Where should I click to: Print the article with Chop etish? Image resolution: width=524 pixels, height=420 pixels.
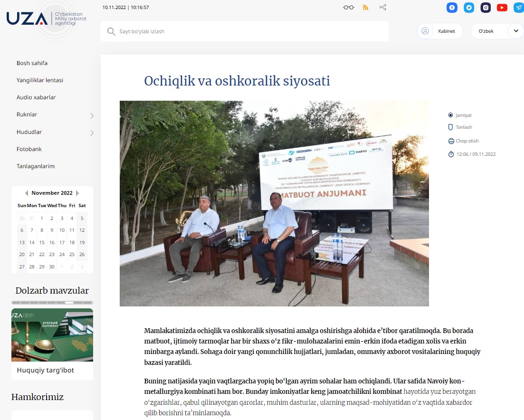[x=463, y=141]
